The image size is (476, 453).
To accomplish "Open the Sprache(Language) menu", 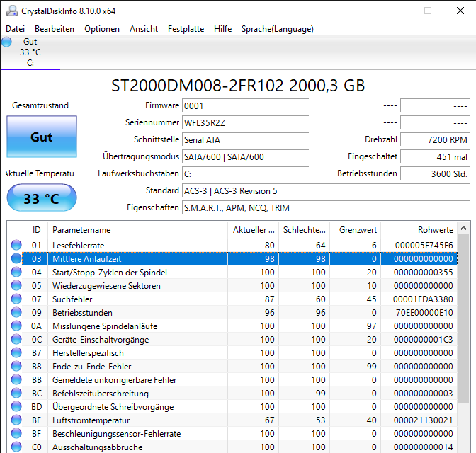I will 278,29.
